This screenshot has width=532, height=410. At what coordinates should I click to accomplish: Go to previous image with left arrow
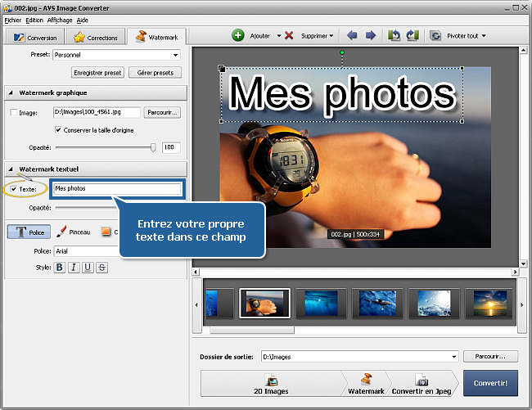[x=352, y=36]
